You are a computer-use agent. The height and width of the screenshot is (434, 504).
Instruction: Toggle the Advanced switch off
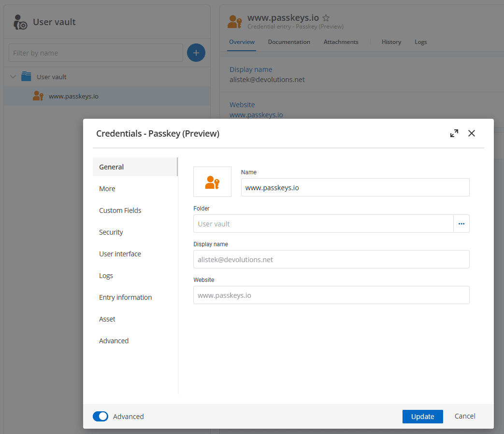(x=101, y=417)
